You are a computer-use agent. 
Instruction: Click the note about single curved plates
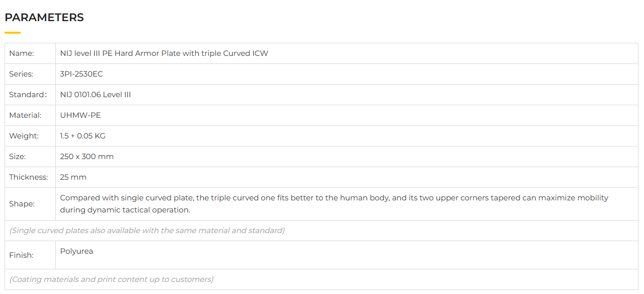pyautogui.click(x=147, y=231)
